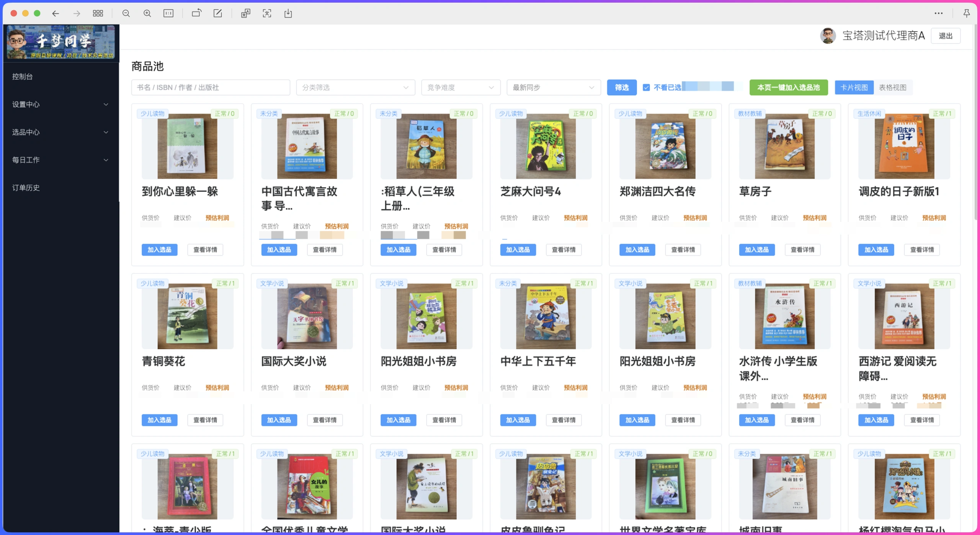This screenshot has width=980, height=535.
Task: Click the translate image toolbar icon
Action: tap(245, 13)
